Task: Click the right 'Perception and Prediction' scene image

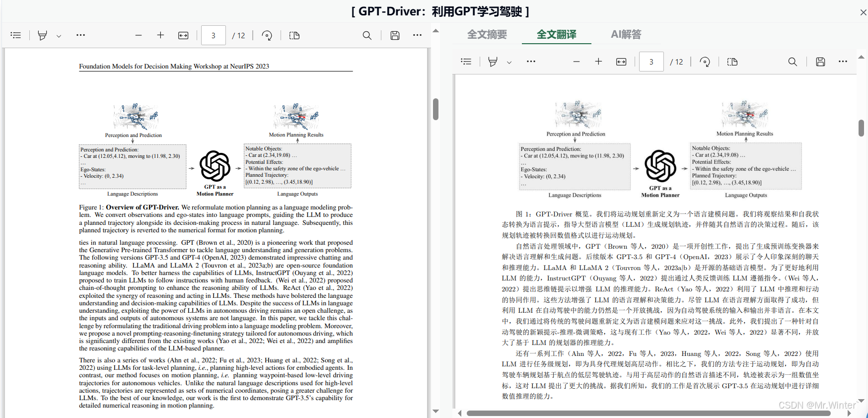Action: [x=579, y=115]
